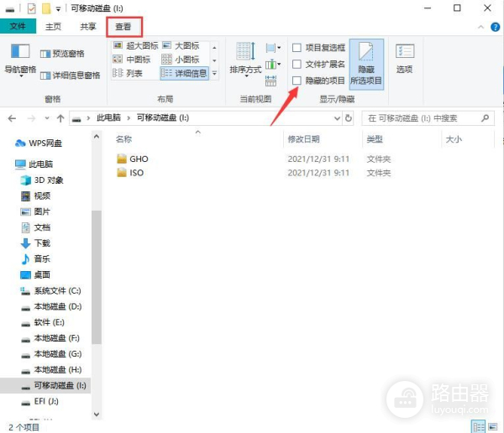
Task: Expand the layout gallery more arrow
Action: tap(214, 74)
